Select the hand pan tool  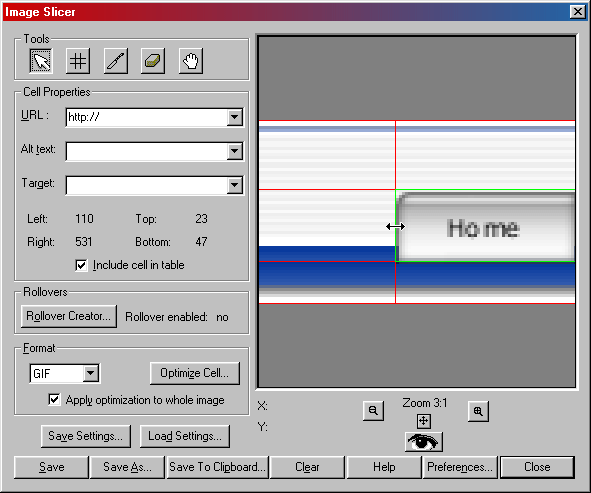coord(191,61)
